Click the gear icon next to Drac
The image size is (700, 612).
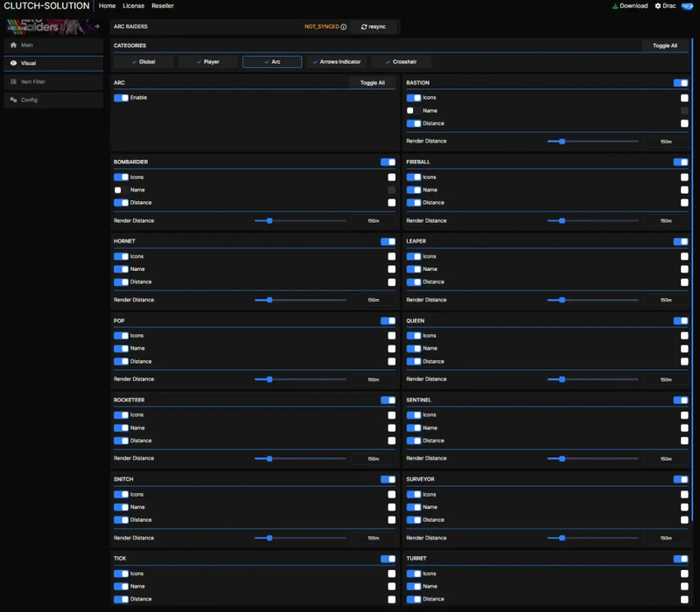point(658,6)
